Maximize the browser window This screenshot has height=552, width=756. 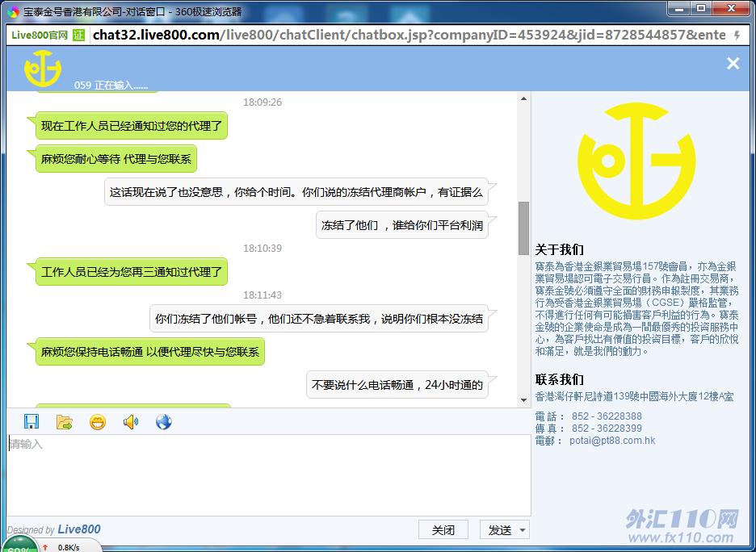tap(702, 8)
